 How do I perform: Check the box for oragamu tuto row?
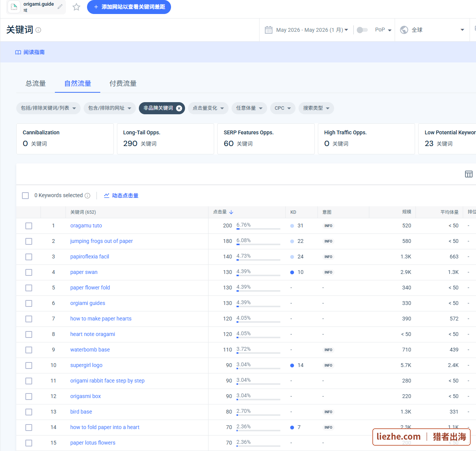tap(29, 226)
